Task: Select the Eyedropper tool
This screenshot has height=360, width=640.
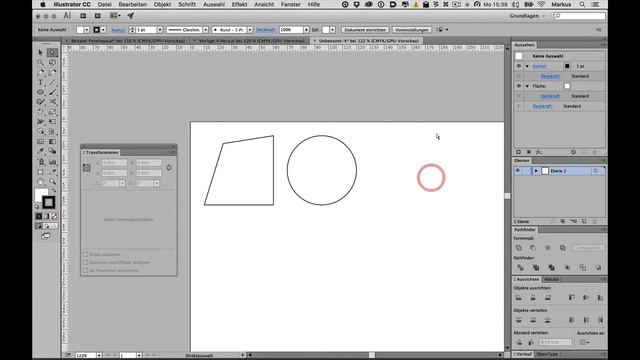Action: tap(40, 151)
